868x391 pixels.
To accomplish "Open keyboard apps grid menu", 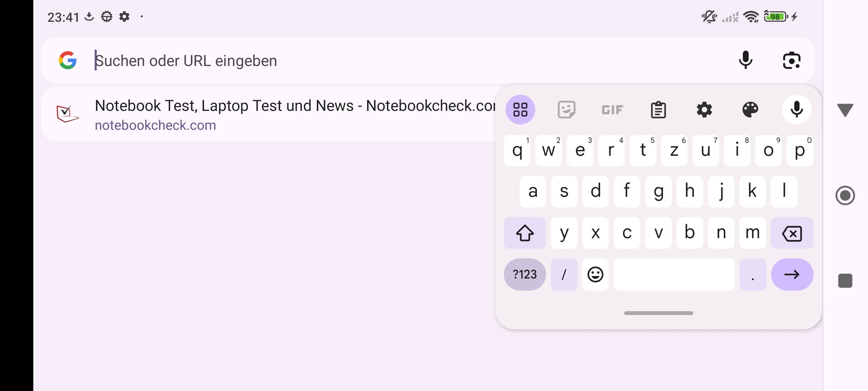I will [520, 110].
